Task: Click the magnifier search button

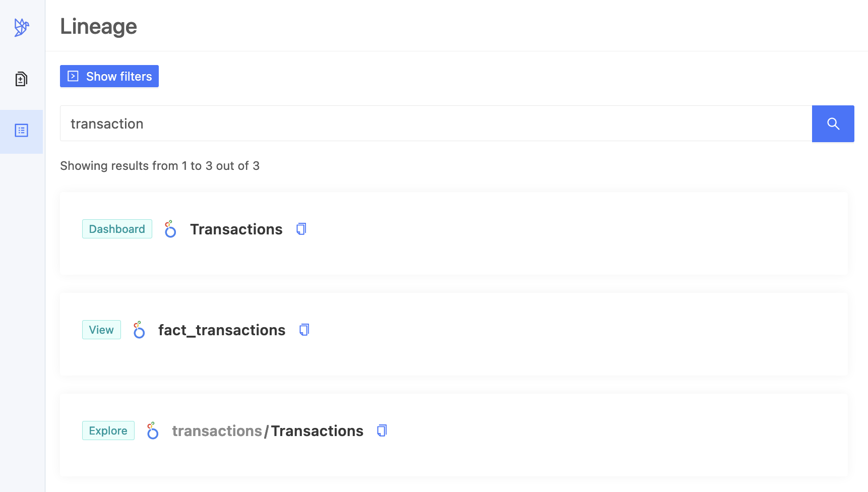Action: pyautogui.click(x=833, y=124)
